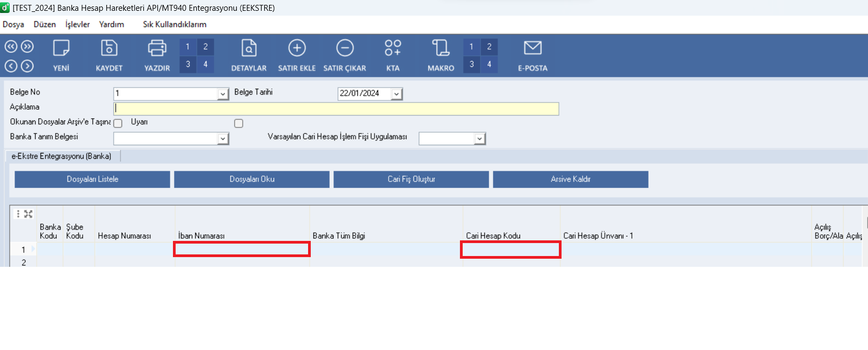Select e-Ekstre Entegrasyonu (Banka) tab
Viewport: 868px width, 350px height.
pyautogui.click(x=62, y=156)
